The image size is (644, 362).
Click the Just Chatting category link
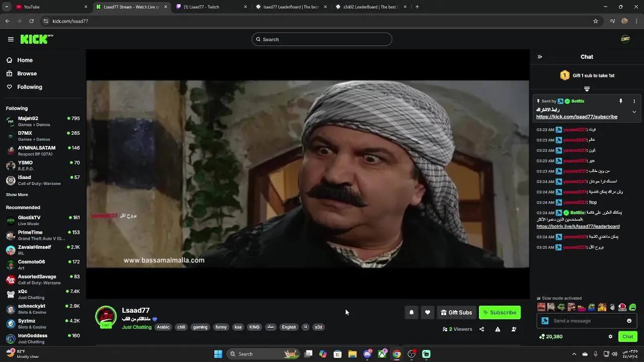click(136, 327)
